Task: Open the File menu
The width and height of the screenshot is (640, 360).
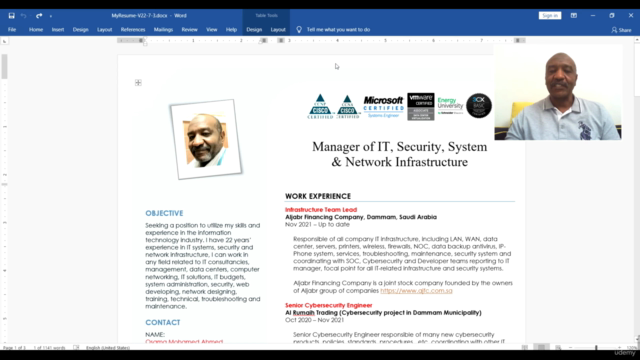Action: point(12,29)
